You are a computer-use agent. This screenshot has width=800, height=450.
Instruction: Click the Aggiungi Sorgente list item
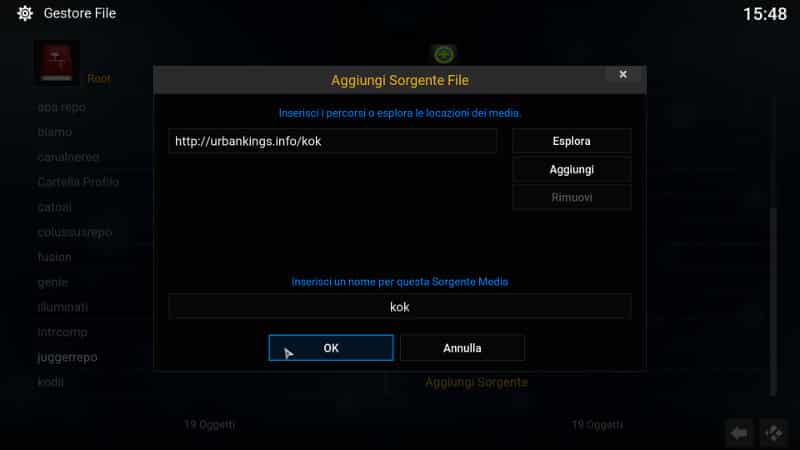coord(477,382)
